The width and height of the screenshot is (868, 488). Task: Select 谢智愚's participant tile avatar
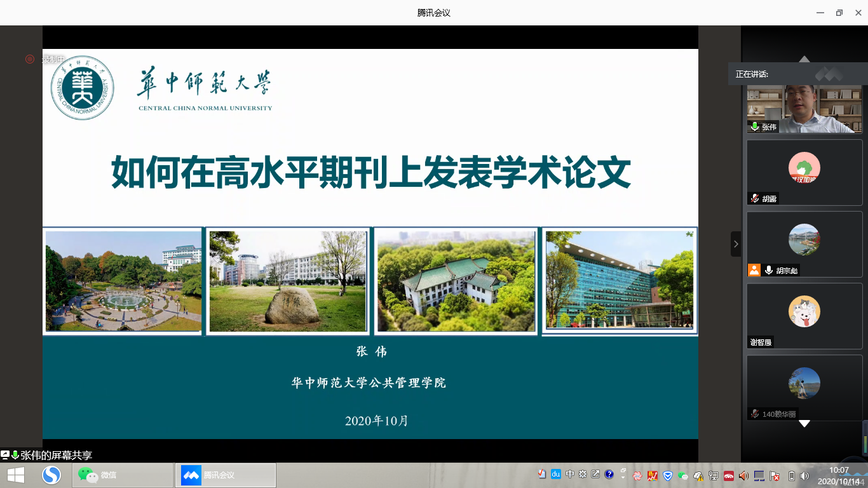pyautogui.click(x=804, y=311)
